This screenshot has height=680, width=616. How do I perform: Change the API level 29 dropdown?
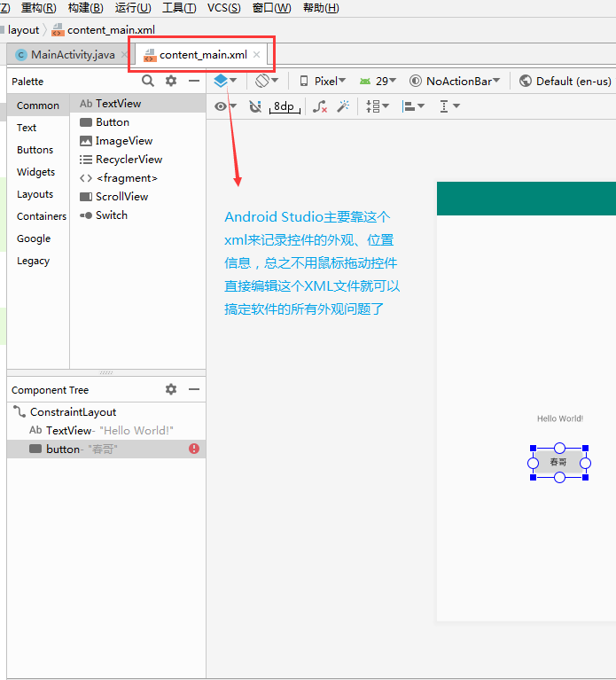click(378, 81)
